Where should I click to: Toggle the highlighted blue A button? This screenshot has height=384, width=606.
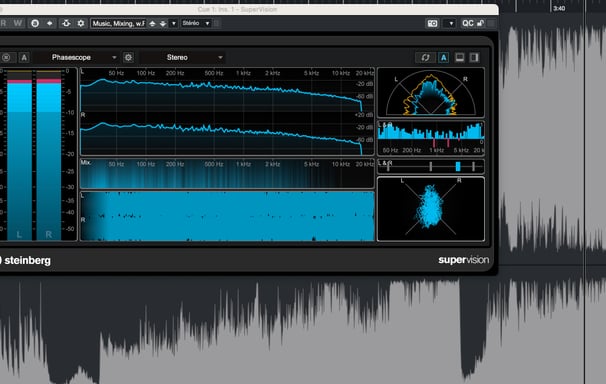pyautogui.click(x=443, y=58)
